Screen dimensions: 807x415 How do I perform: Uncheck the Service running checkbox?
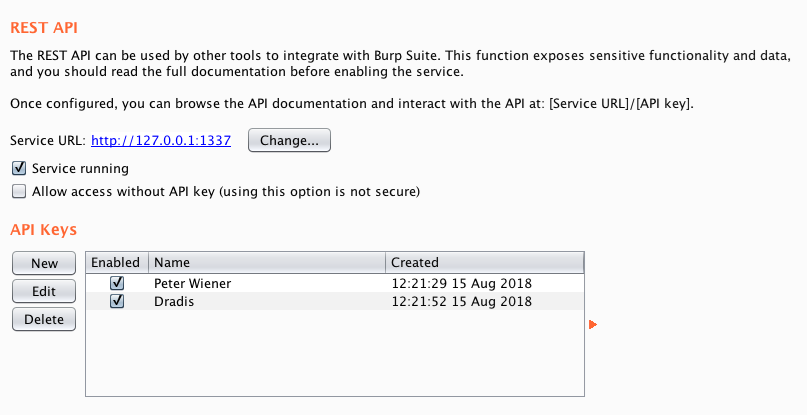19,168
